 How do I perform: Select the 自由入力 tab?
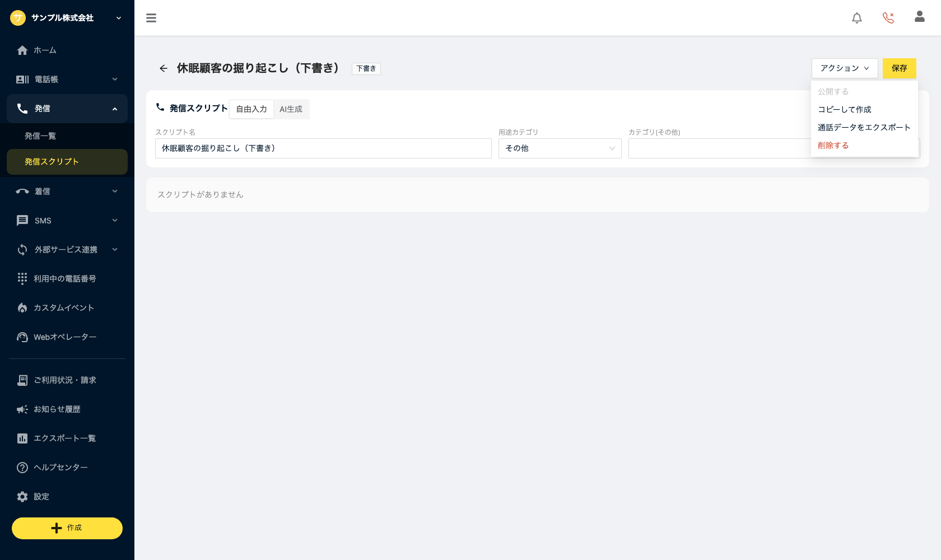tap(251, 109)
